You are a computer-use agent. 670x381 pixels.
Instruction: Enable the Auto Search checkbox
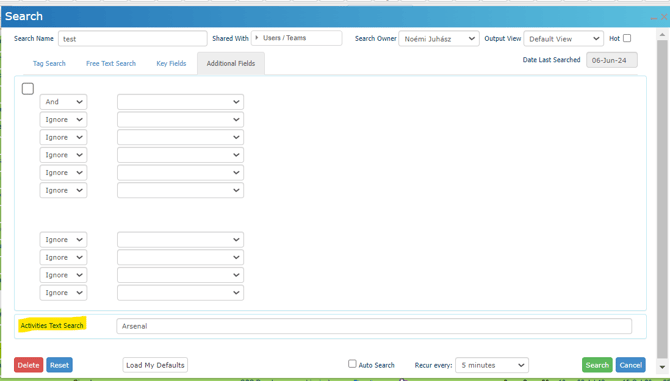coord(352,363)
